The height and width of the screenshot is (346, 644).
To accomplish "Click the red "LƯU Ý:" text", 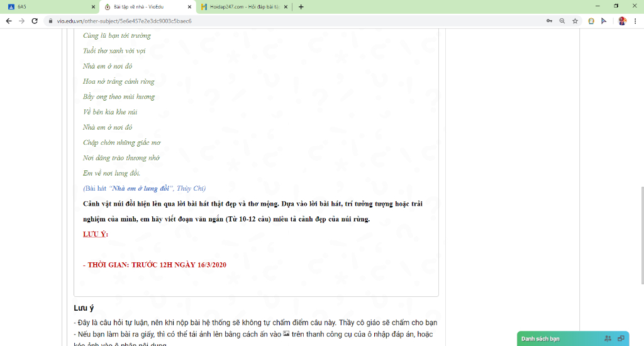I will [x=96, y=234].
